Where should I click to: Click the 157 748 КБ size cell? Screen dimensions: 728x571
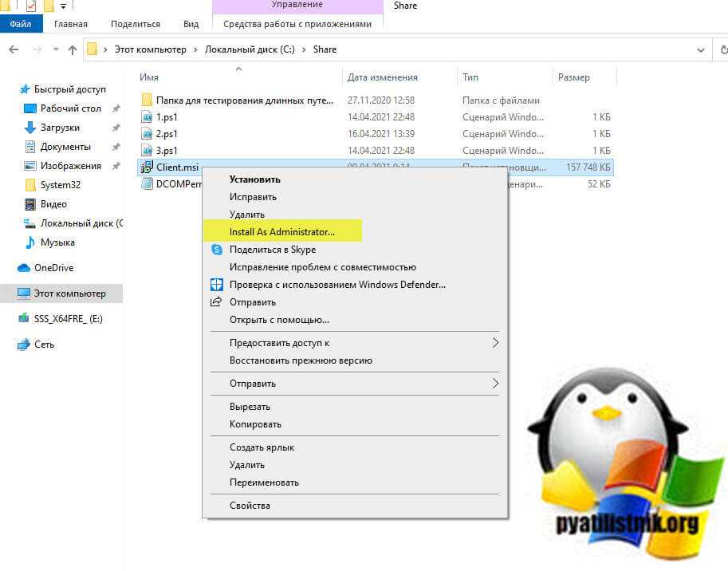click(x=588, y=167)
